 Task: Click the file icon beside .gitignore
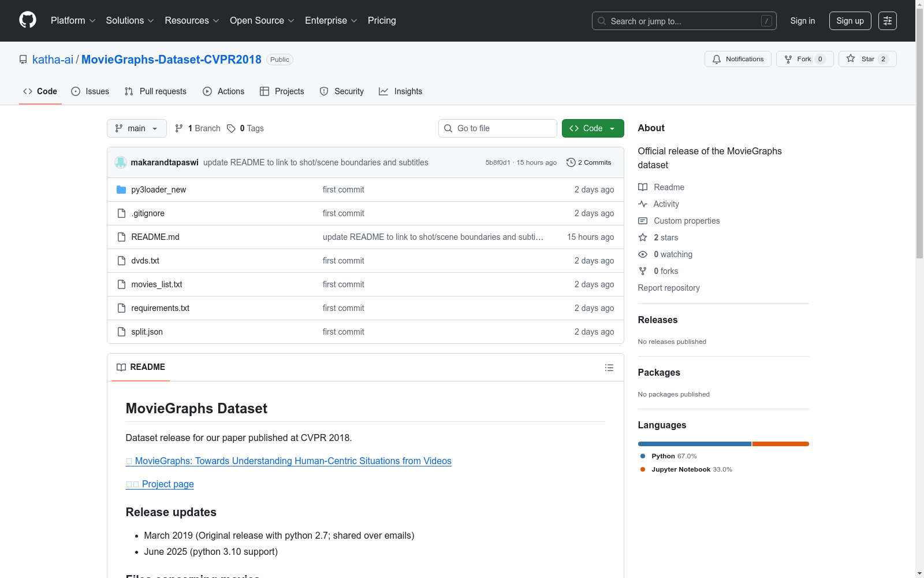(121, 213)
